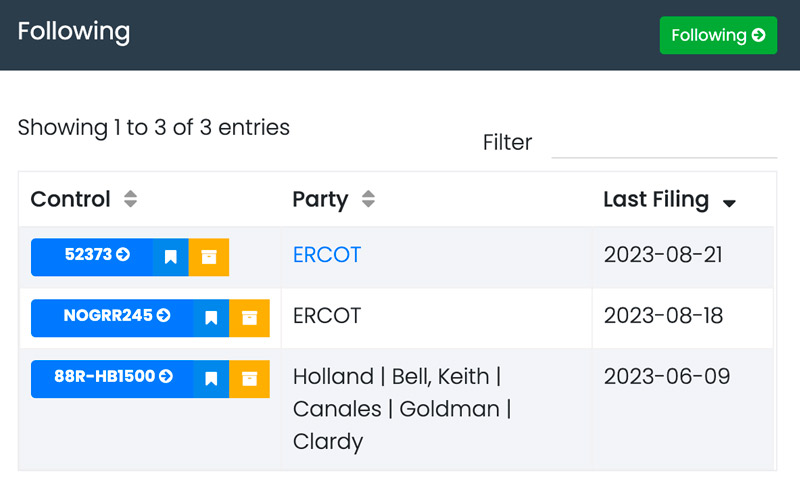This screenshot has width=800, height=483.
Task: Focus the Filter input field
Action: [x=664, y=143]
